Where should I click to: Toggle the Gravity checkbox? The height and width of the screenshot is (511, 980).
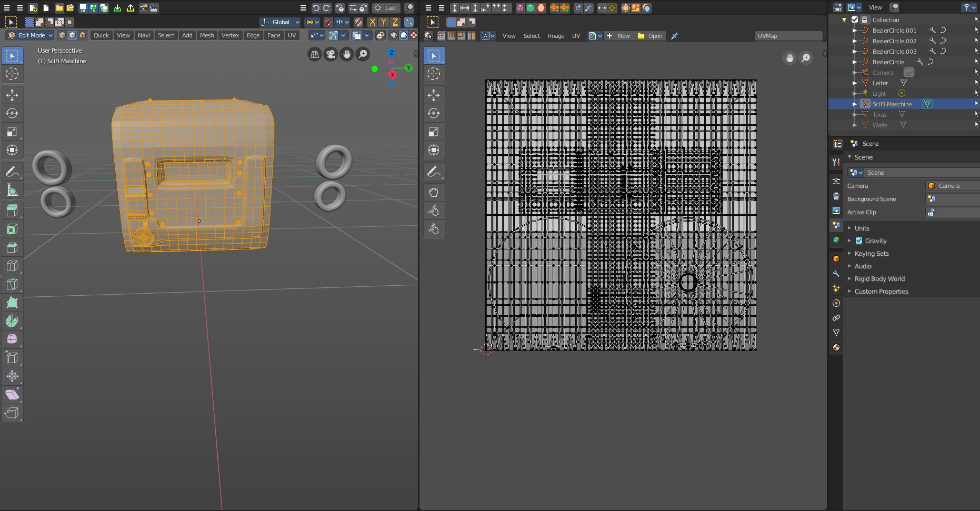coord(859,241)
